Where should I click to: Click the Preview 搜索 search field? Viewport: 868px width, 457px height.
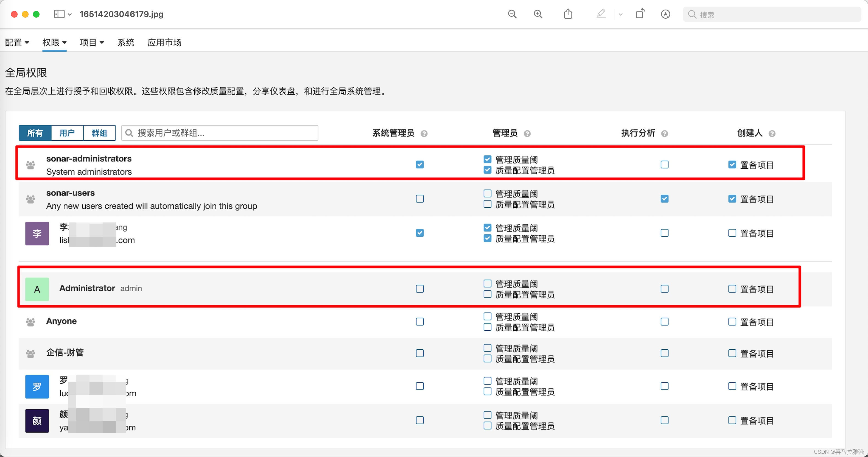tap(772, 15)
